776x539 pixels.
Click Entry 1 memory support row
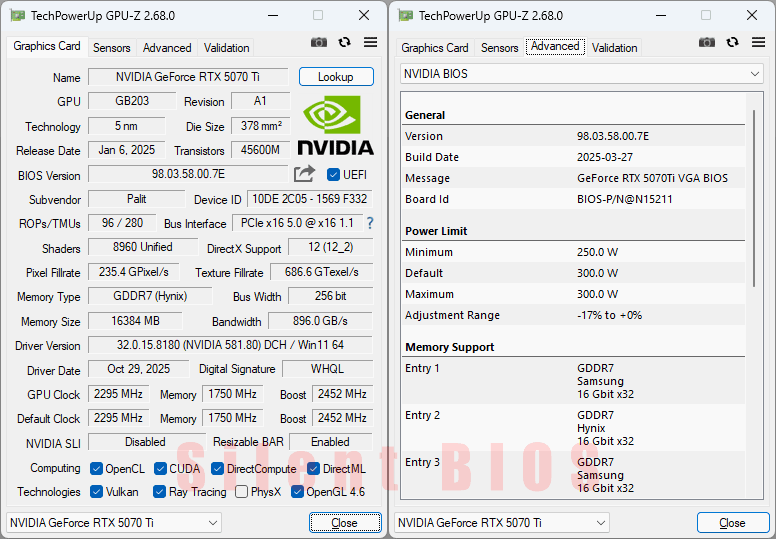click(574, 381)
